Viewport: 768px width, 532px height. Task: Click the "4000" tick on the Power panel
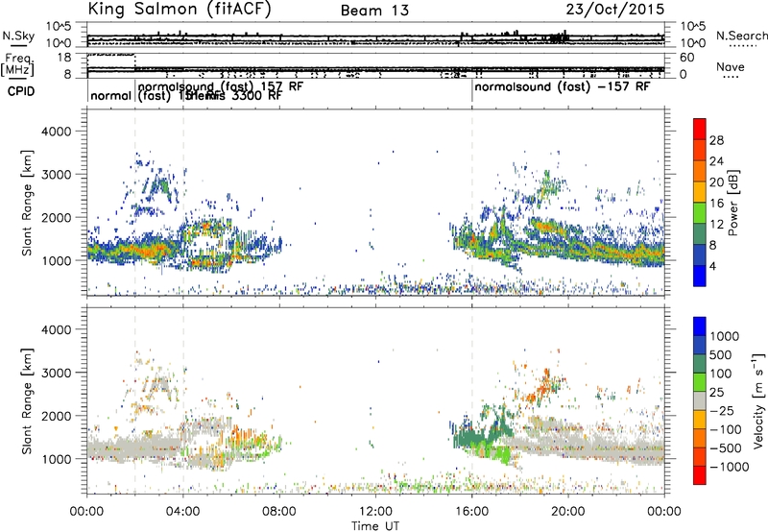56,132
